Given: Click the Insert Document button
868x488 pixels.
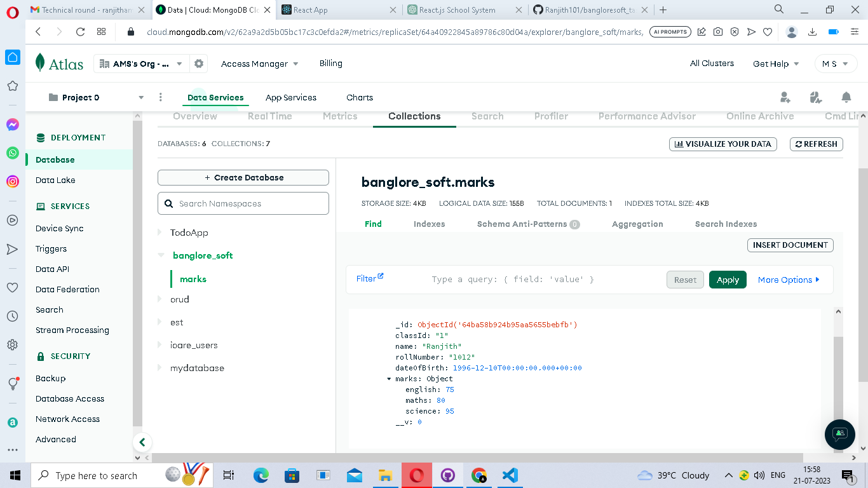Looking at the screenshot, I should (790, 245).
